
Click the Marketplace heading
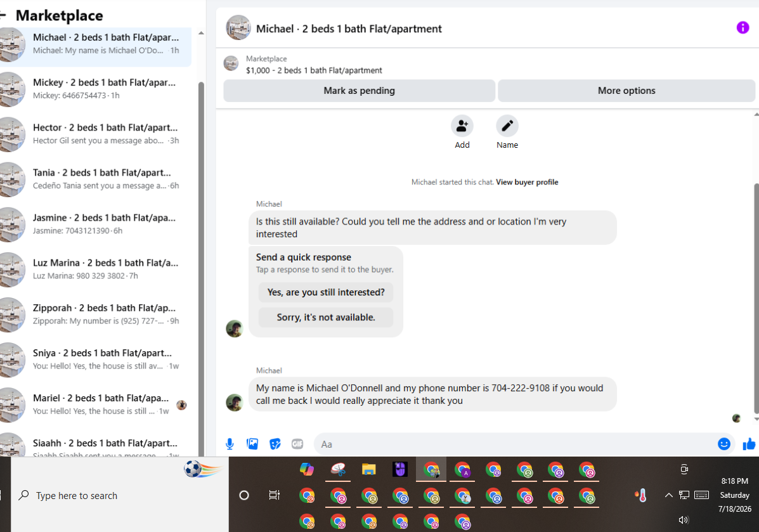coord(59,15)
